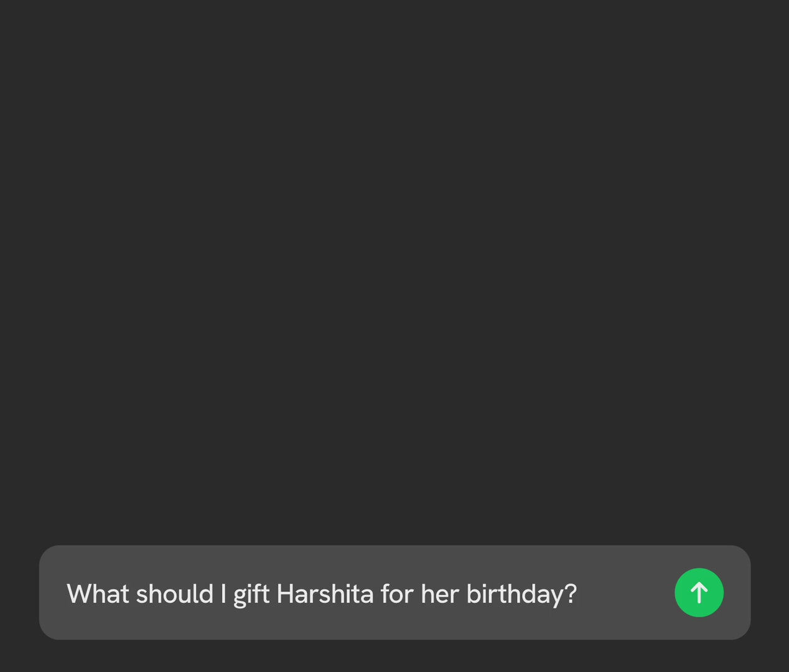Click the word "should" in the prompt
Screen dimensions: 789x672
tap(175, 594)
